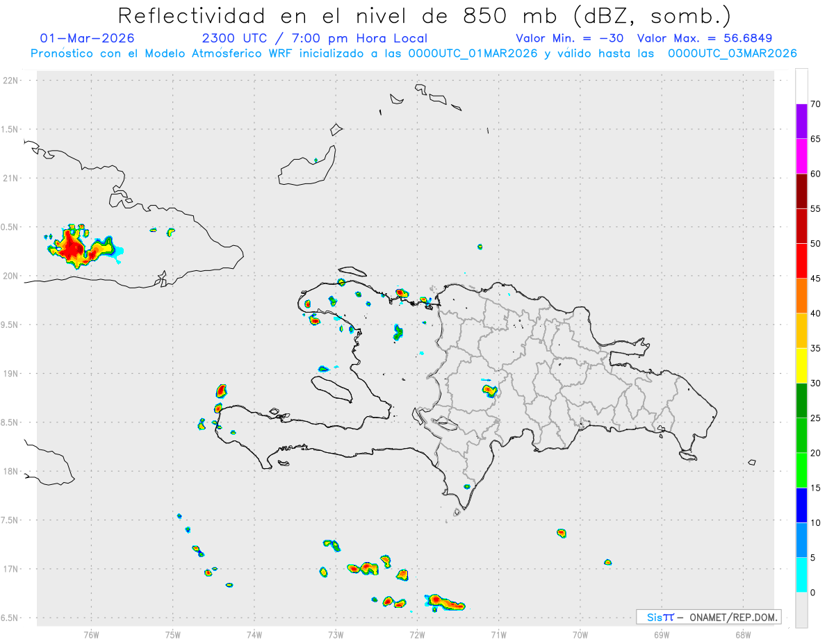Click the magenta 60-65 dBZ color swatch

(801, 156)
